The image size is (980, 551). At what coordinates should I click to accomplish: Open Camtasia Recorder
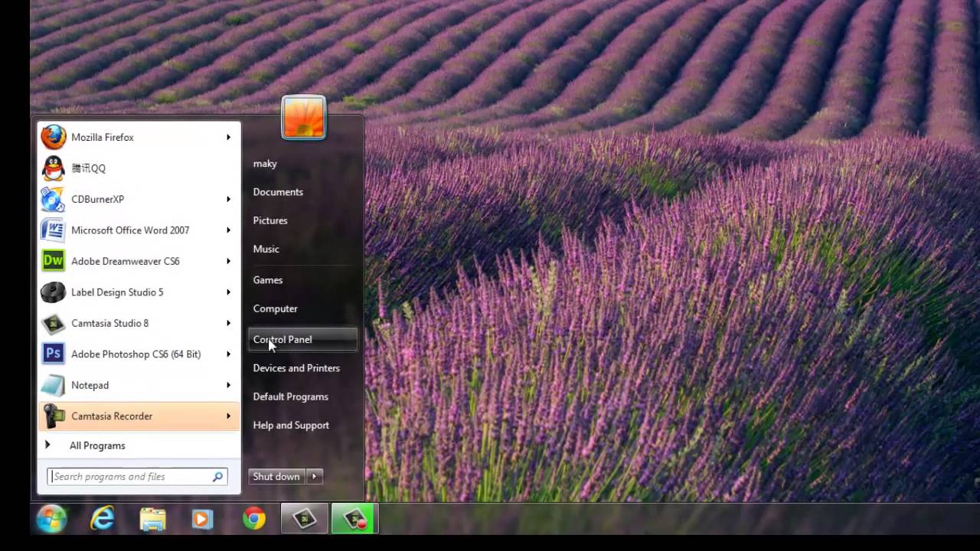coord(112,416)
